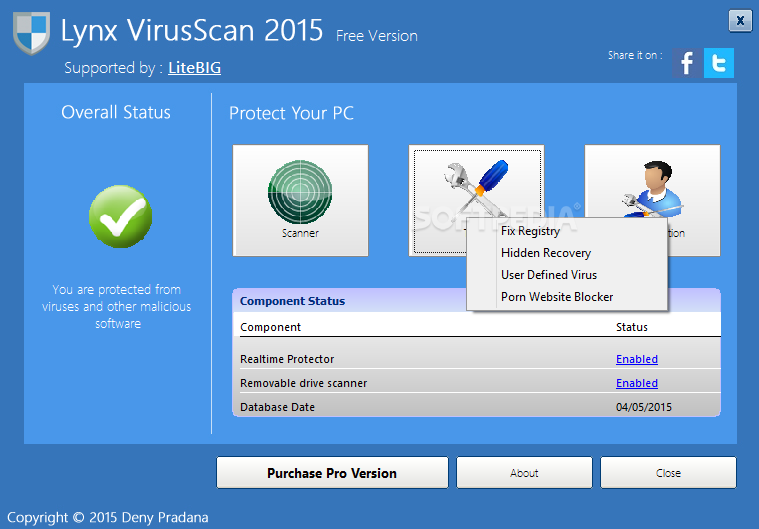Viewport: 759px width, 529px height.
Task: Open the About dialog
Action: 524,473
